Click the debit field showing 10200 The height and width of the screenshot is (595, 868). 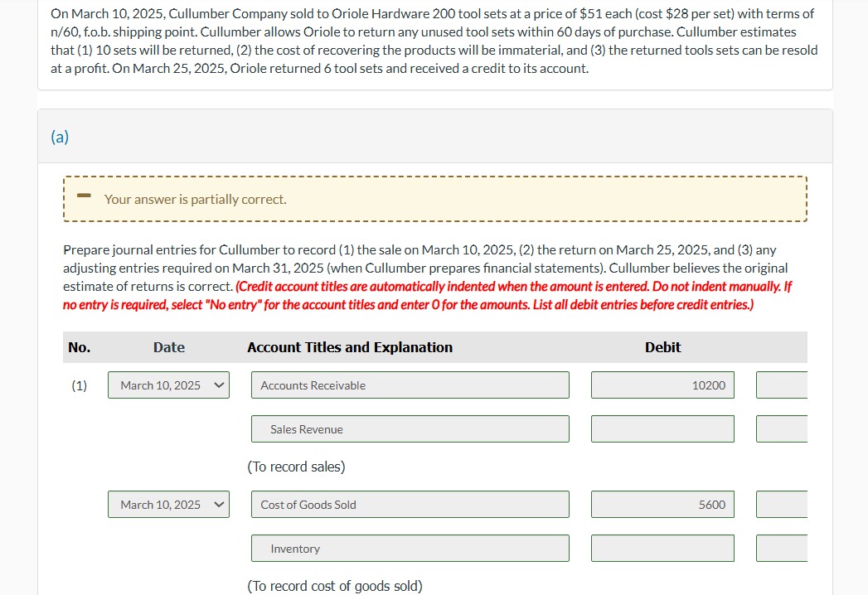[x=662, y=385]
